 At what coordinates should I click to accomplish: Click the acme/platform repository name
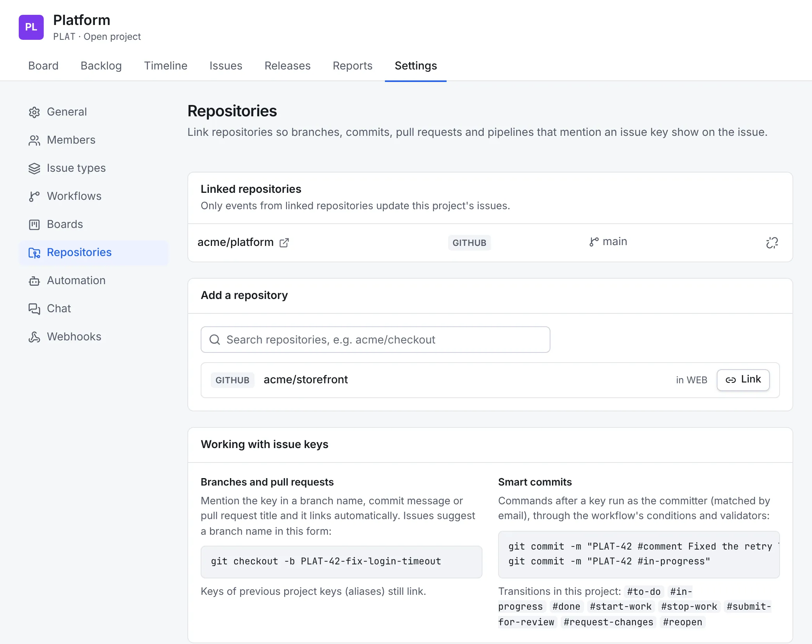tap(235, 242)
